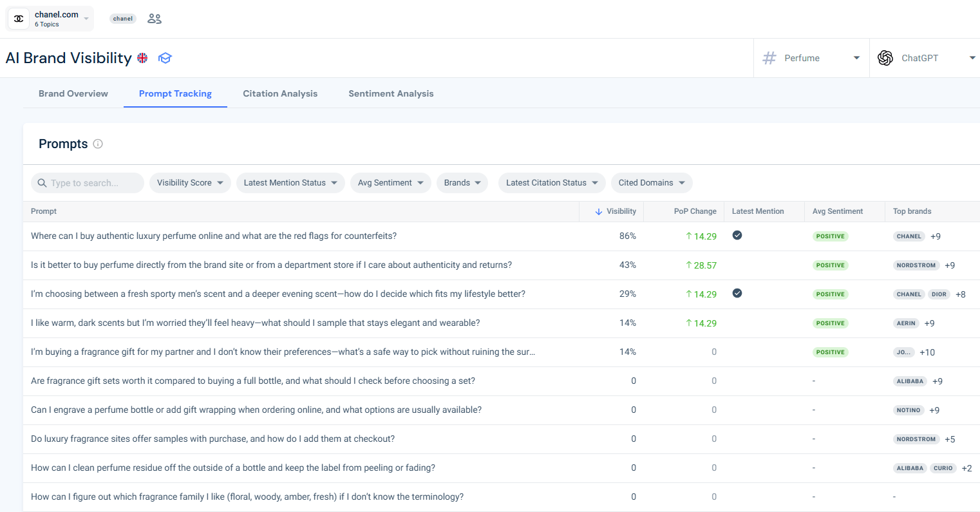The width and height of the screenshot is (980, 512).
Task: Open prompt about fragrance gift sets worth it
Action: tap(253, 381)
